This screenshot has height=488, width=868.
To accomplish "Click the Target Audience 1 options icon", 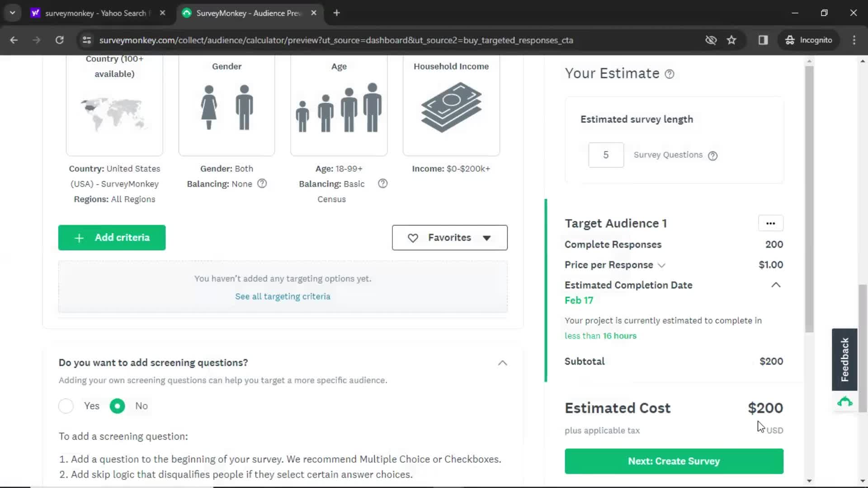I will point(770,223).
